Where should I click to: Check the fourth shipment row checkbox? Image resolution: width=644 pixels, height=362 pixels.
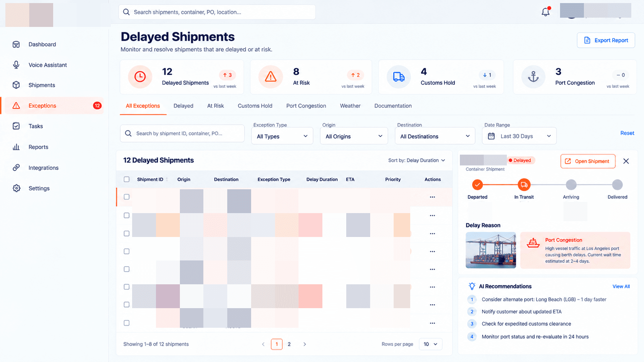[126, 251]
